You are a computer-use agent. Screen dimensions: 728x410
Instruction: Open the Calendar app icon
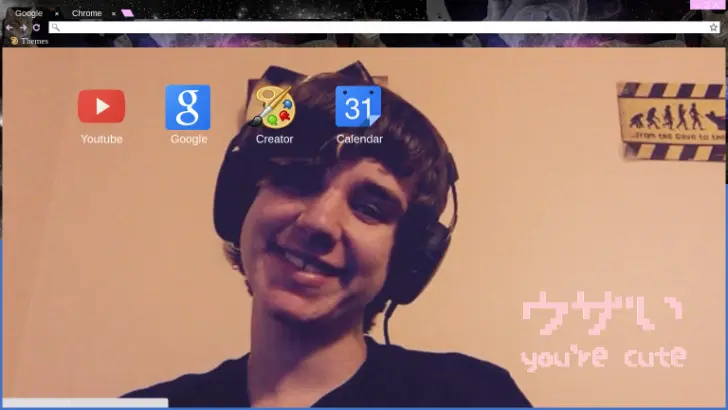(358, 107)
